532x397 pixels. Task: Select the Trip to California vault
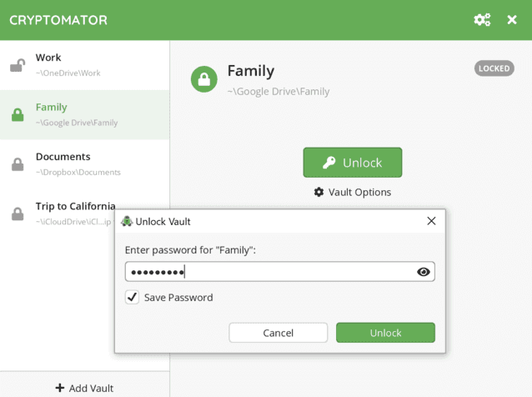pyautogui.click(x=75, y=206)
